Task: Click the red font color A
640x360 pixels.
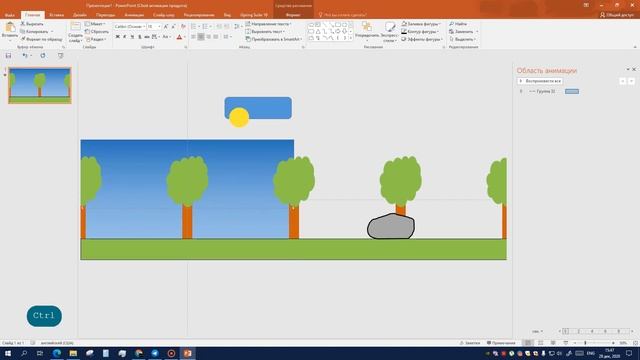Action: pos(179,37)
